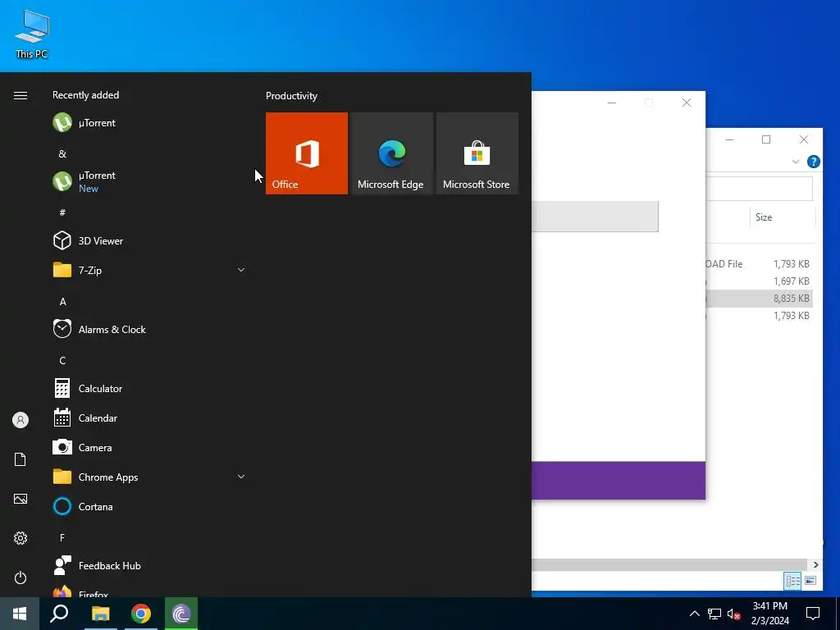This screenshot has height=630, width=840.
Task: Click the gray field in the white window
Action: pos(595,217)
